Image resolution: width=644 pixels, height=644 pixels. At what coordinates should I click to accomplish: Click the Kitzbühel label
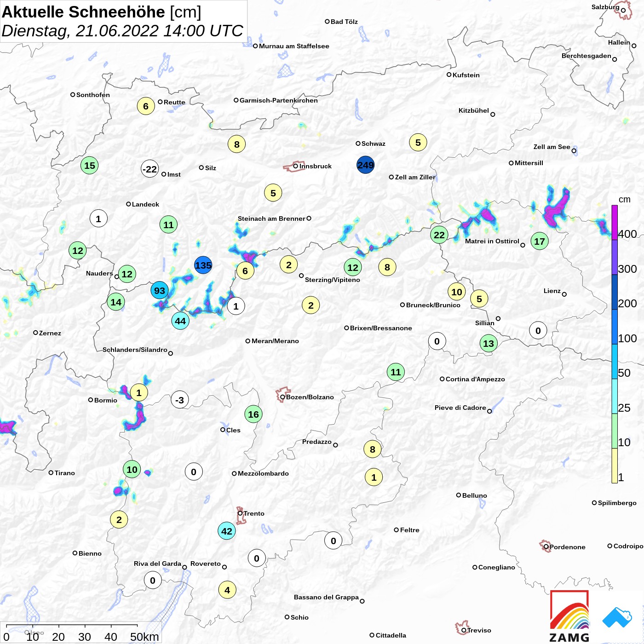(x=474, y=110)
